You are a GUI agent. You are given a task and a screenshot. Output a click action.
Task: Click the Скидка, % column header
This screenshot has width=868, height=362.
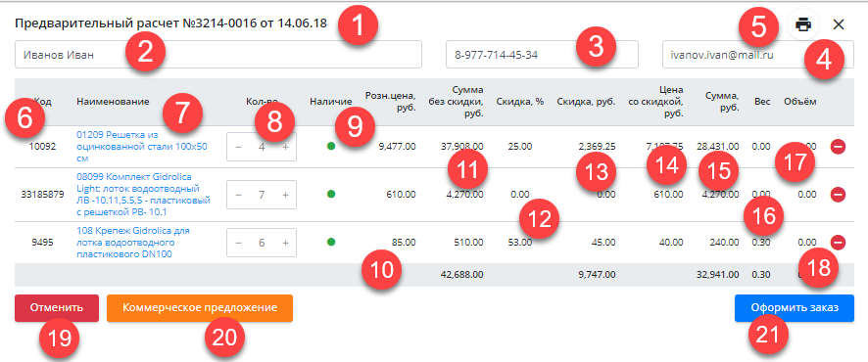point(520,102)
